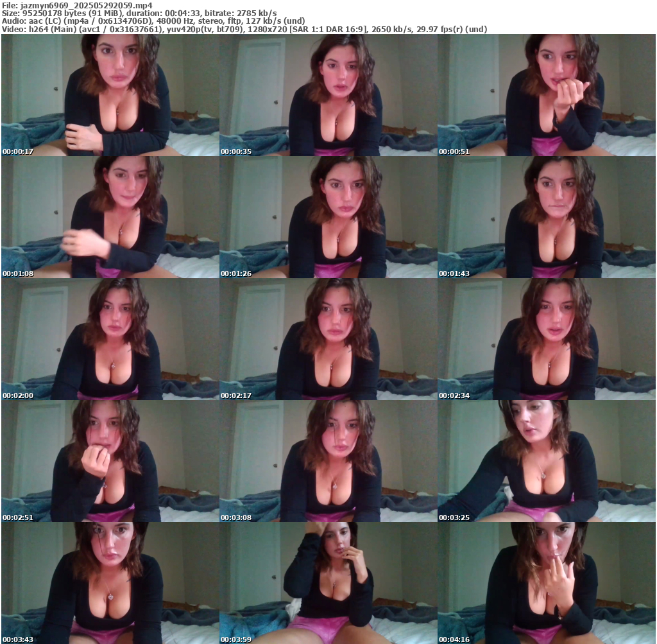Select the thumbnail frame stamped 00:00:35
This screenshot has width=657, height=644.
(x=328, y=95)
